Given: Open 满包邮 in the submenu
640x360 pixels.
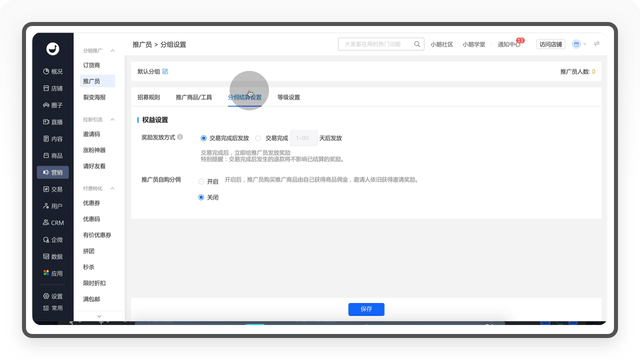Looking at the screenshot, I should (91, 299).
